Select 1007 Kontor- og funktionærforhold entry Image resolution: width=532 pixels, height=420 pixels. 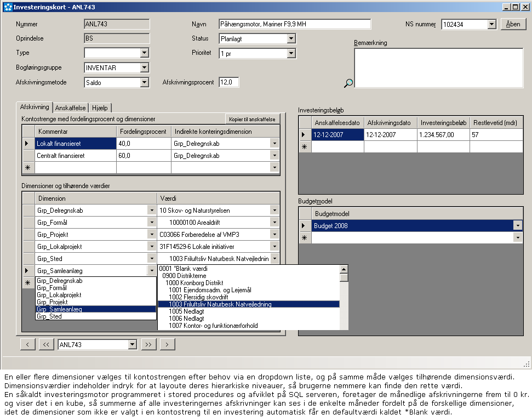click(249, 326)
